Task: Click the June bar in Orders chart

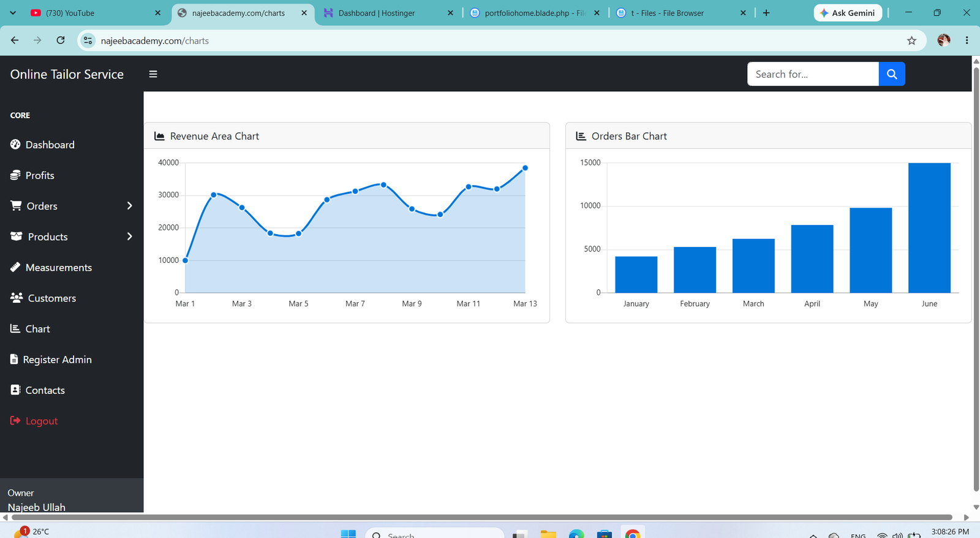Action: [929, 228]
